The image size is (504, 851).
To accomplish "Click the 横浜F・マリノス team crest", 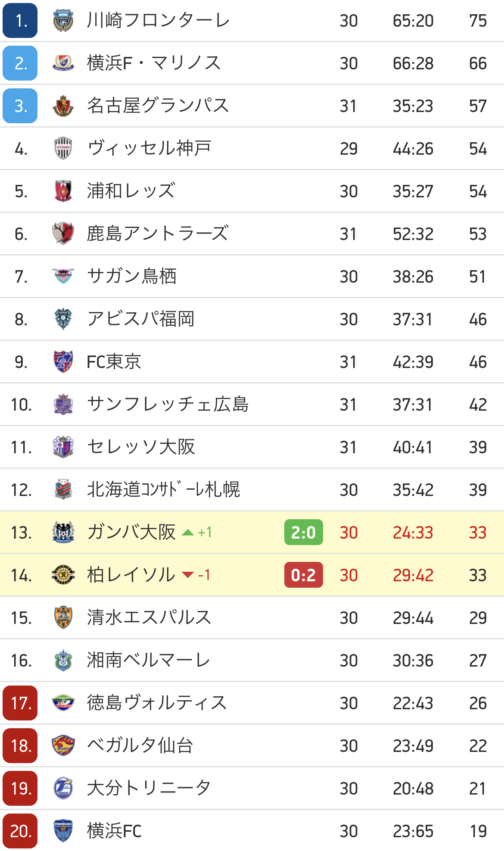I will click(x=63, y=63).
